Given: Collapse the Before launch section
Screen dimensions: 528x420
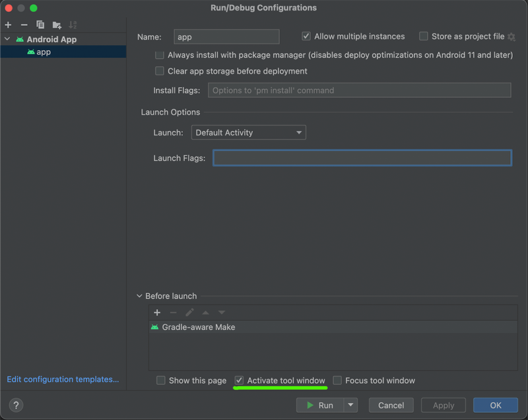Looking at the screenshot, I should [139, 297].
